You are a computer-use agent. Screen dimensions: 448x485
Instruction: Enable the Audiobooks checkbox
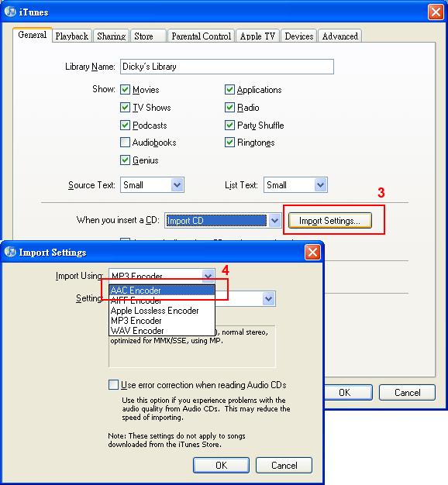click(125, 143)
